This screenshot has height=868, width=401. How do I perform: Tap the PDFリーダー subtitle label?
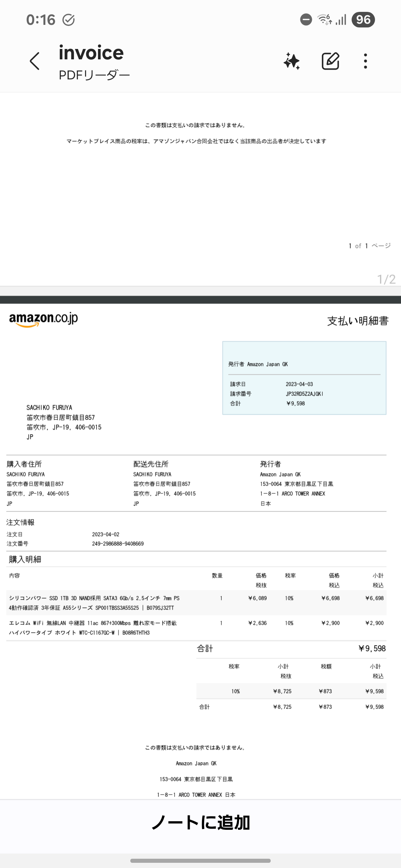pos(94,75)
